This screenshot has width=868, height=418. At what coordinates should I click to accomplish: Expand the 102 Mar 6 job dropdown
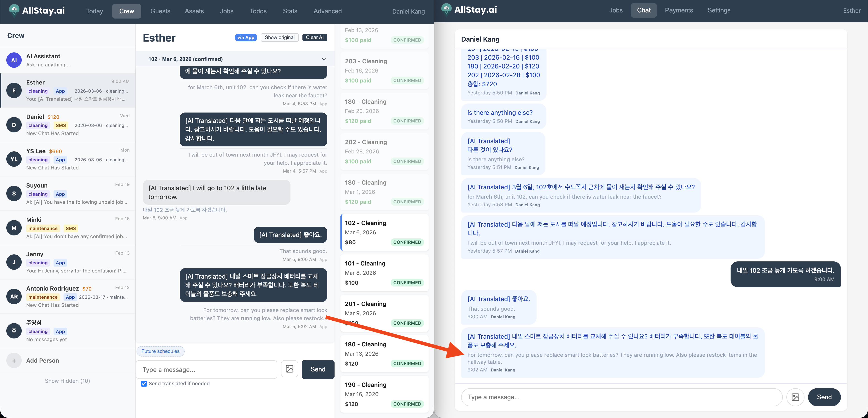click(323, 59)
